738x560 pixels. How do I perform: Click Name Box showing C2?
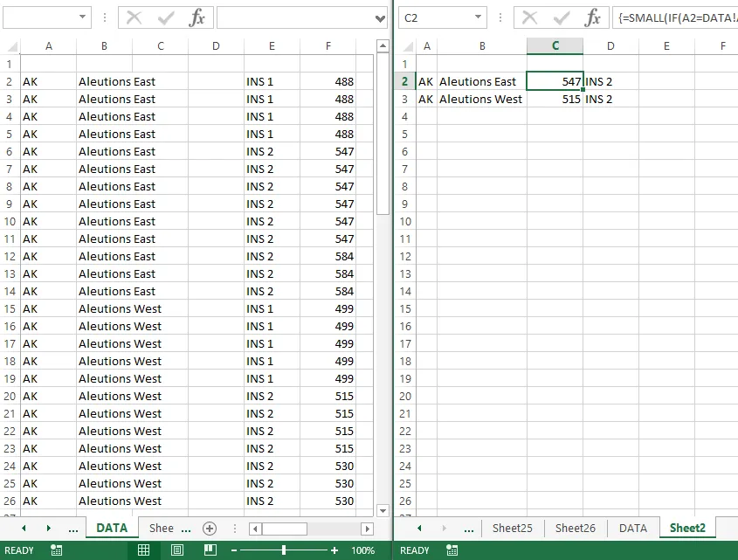point(436,17)
